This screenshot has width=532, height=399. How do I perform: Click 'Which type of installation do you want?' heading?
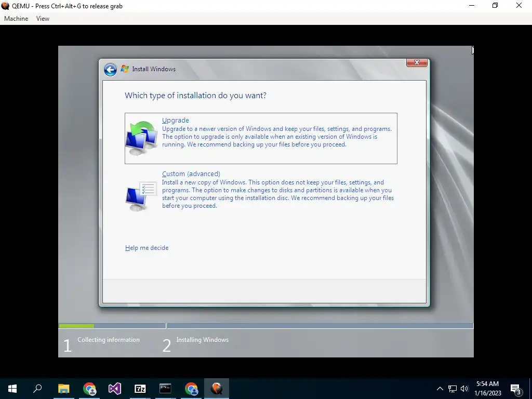pos(195,96)
